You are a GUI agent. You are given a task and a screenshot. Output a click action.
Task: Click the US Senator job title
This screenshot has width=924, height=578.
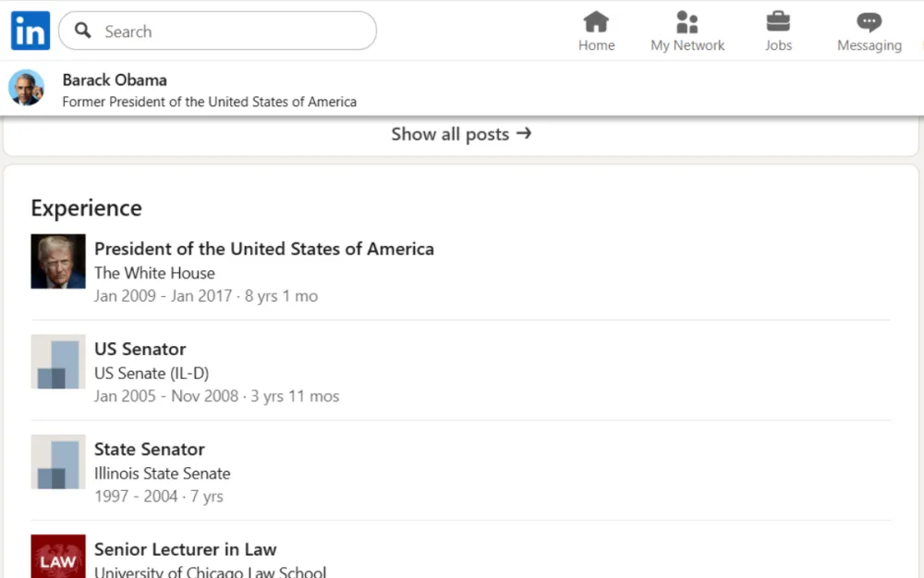tap(140, 350)
